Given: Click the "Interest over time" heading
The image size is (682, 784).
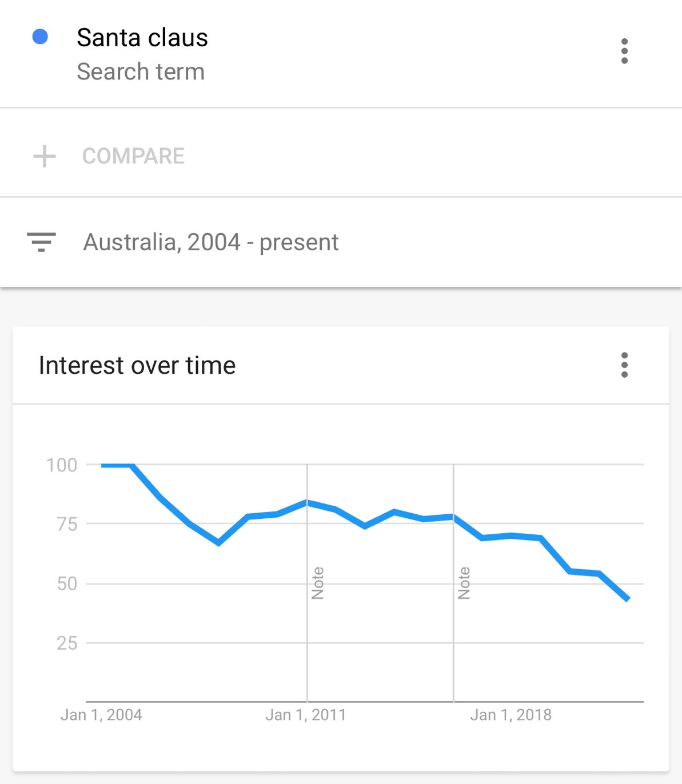Looking at the screenshot, I should pos(137,366).
